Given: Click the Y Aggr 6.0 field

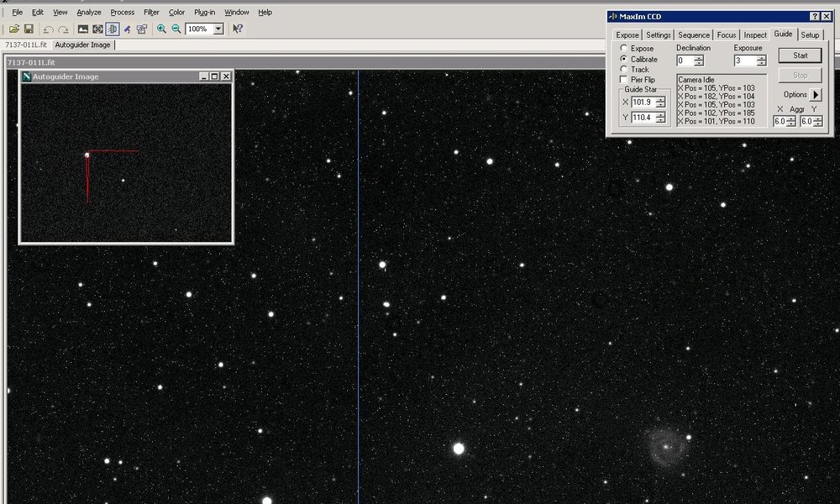Looking at the screenshot, I should [x=806, y=122].
